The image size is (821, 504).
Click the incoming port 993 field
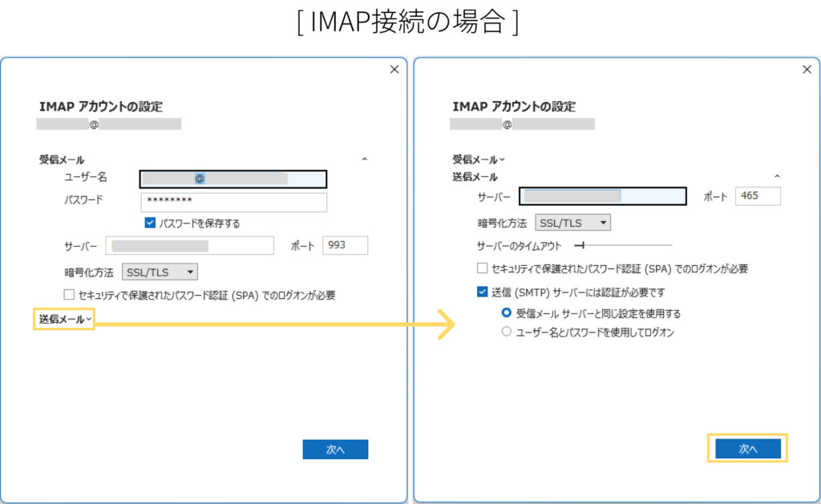345,245
